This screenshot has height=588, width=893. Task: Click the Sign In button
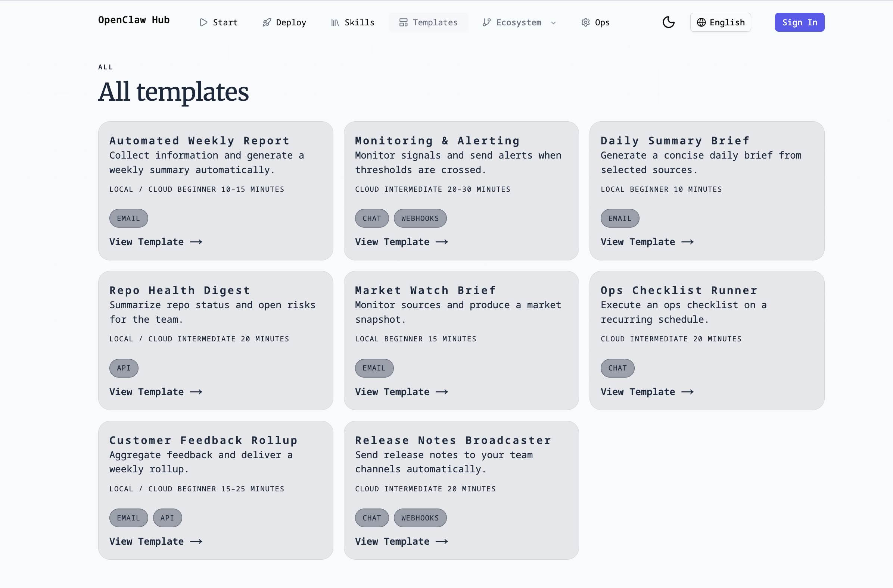point(799,22)
